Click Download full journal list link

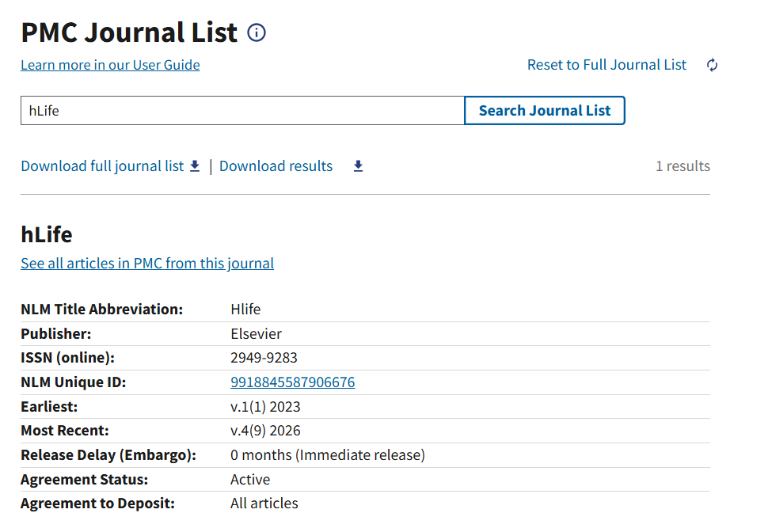pos(102,166)
